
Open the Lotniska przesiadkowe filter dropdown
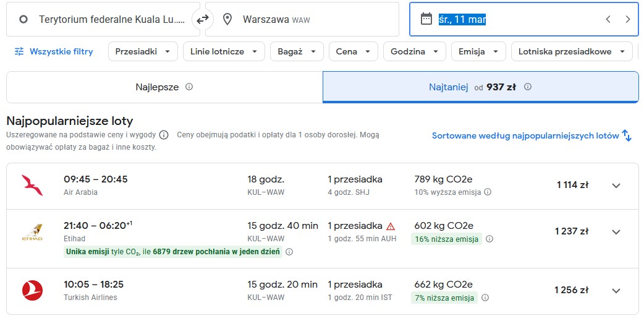[572, 51]
